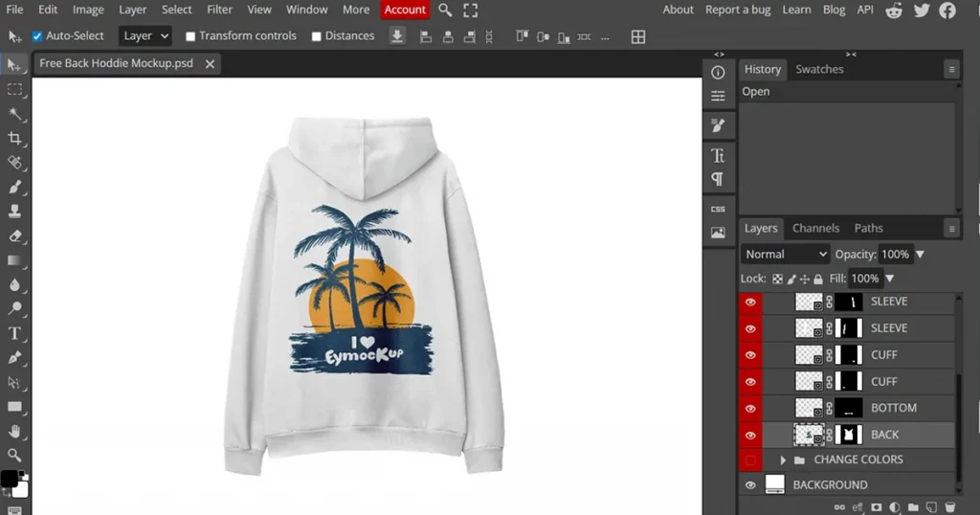Click the black foreground color swatch
Screen dimensions: 980x515
[x=8, y=478]
